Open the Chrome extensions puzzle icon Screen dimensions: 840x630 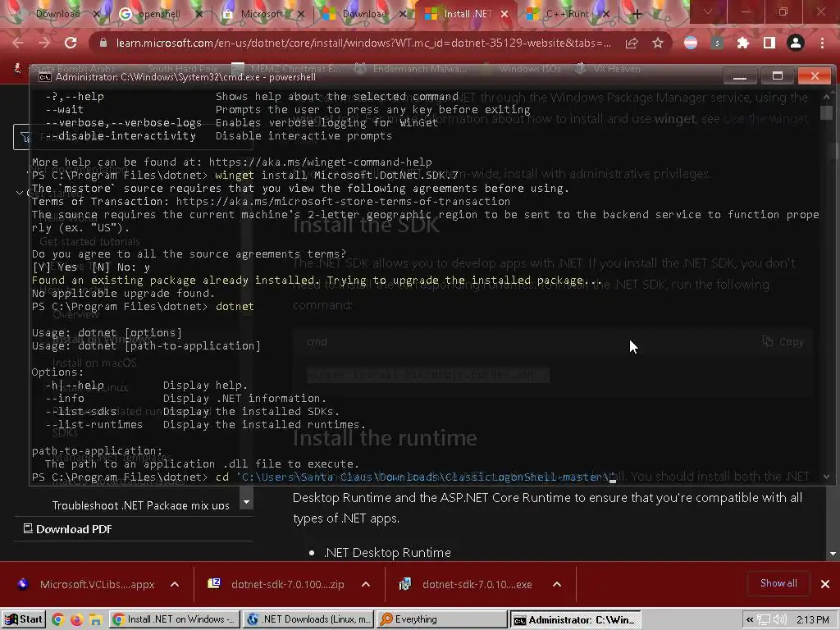(x=742, y=43)
